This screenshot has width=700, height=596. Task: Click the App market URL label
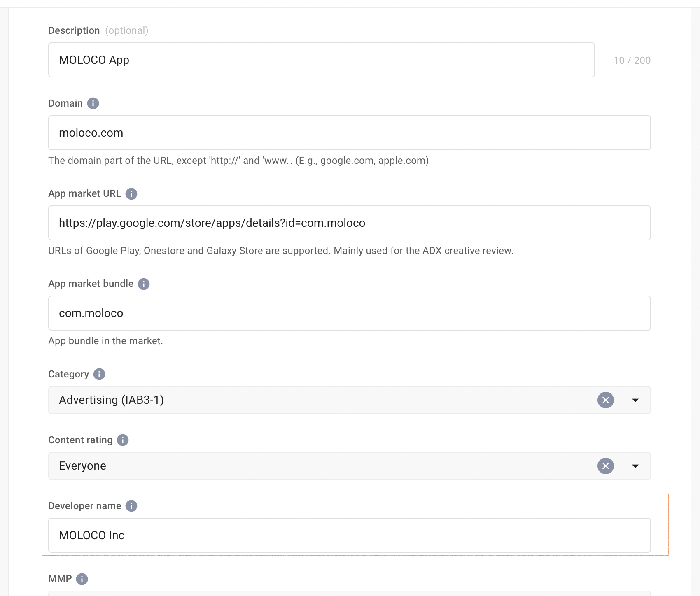(85, 193)
